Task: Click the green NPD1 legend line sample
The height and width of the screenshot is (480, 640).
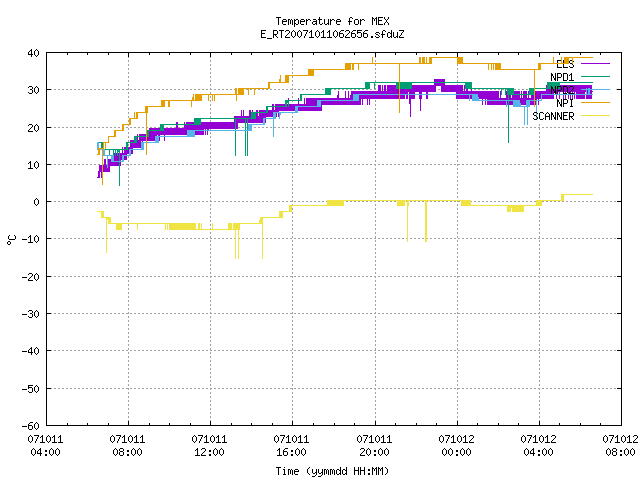Action: click(595, 76)
